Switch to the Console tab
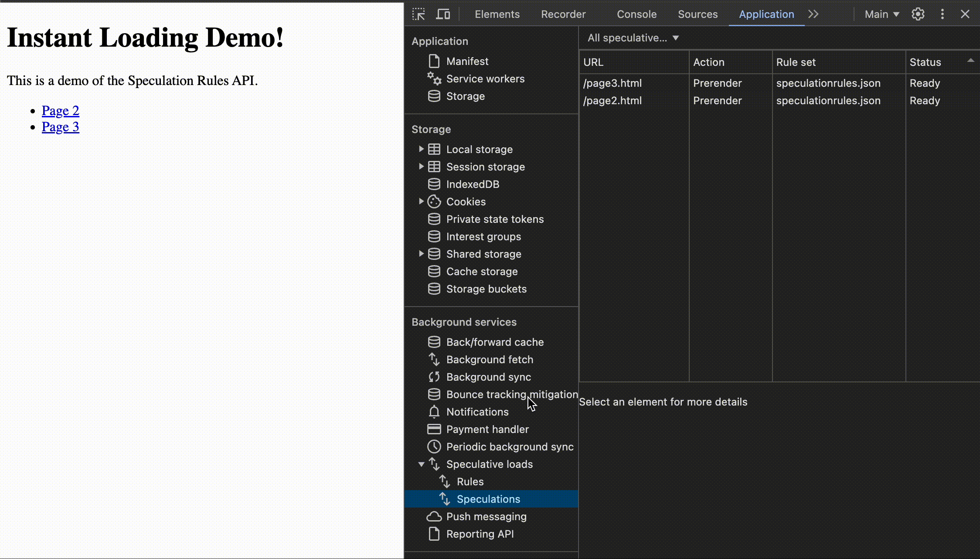 pos(636,14)
